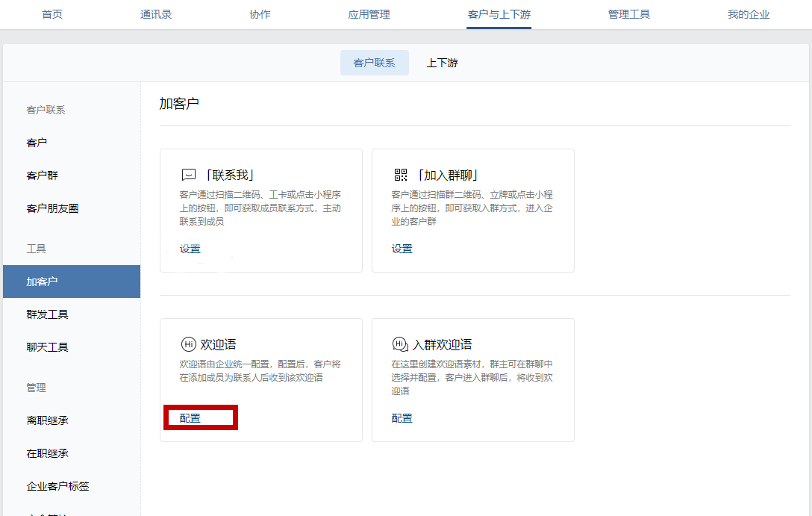Screen dimensions: 812x516
Task: Select 群发工具 in the sidebar
Action: 48,314
